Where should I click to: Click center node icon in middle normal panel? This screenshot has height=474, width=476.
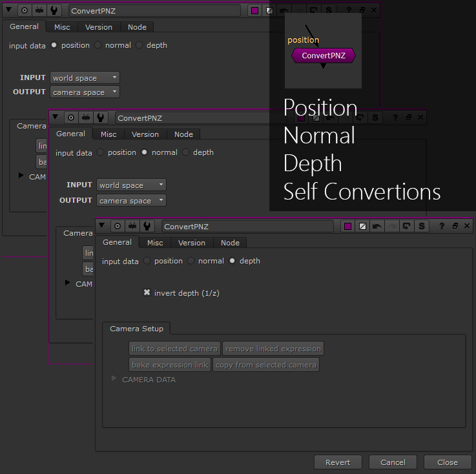pos(71,118)
